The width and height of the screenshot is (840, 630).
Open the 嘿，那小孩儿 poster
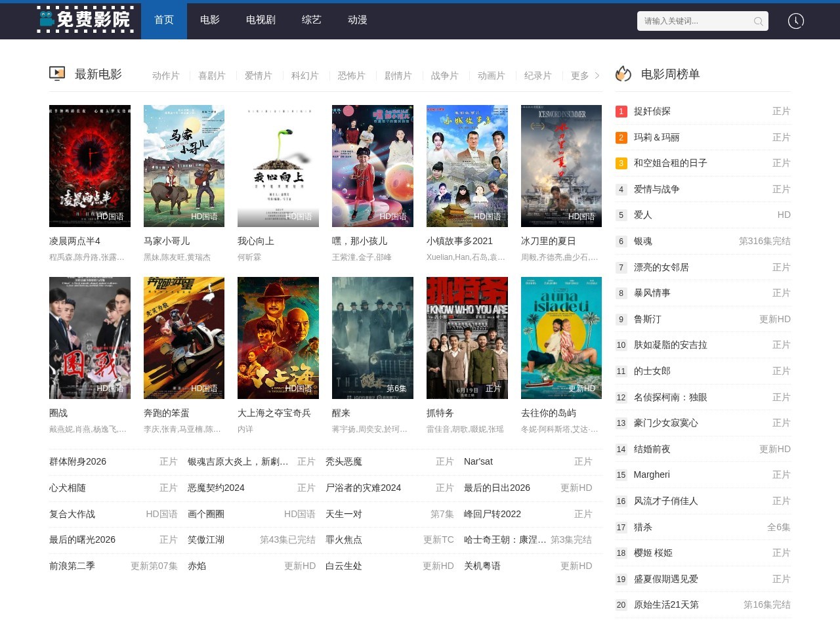tap(373, 166)
